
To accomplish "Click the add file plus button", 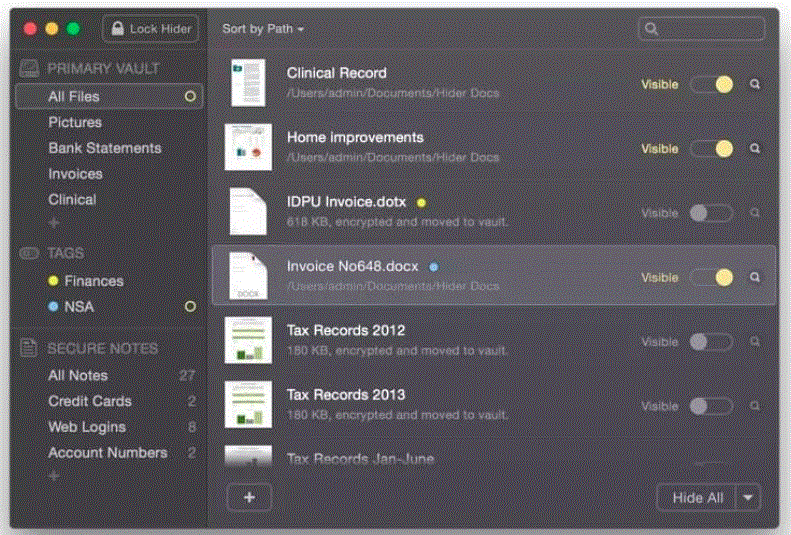I will point(249,498).
